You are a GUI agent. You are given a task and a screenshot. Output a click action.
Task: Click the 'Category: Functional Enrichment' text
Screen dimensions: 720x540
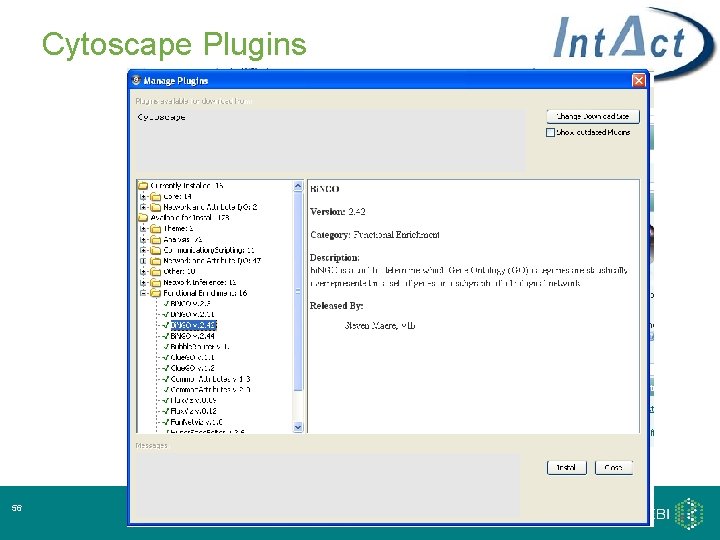375,235
